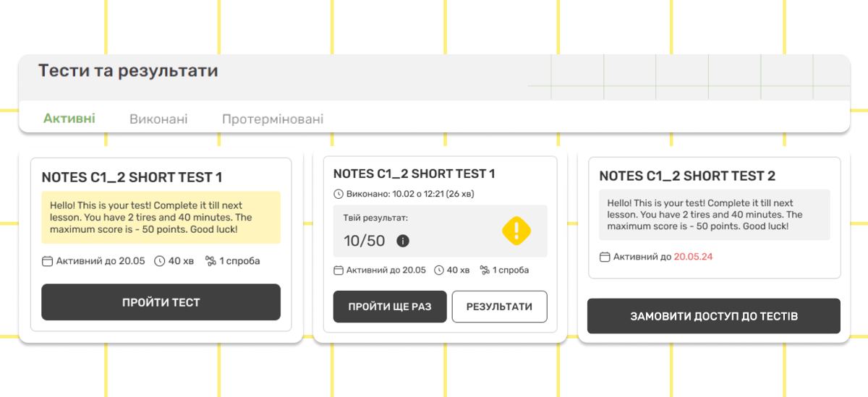This screenshot has height=397, width=868.
Task: Click clock icon beside 40 хв in middle card
Action: click(439, 270)
